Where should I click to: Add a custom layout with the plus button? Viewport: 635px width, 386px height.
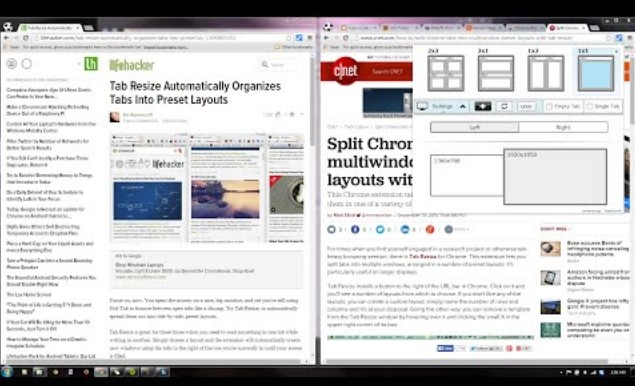[x=483, y=107]
